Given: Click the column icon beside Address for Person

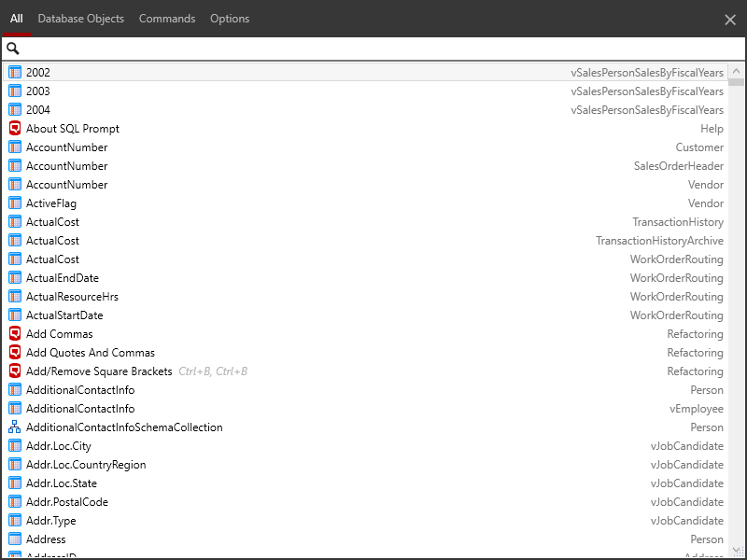Looking at the screenshot, I should click(13, 539).
